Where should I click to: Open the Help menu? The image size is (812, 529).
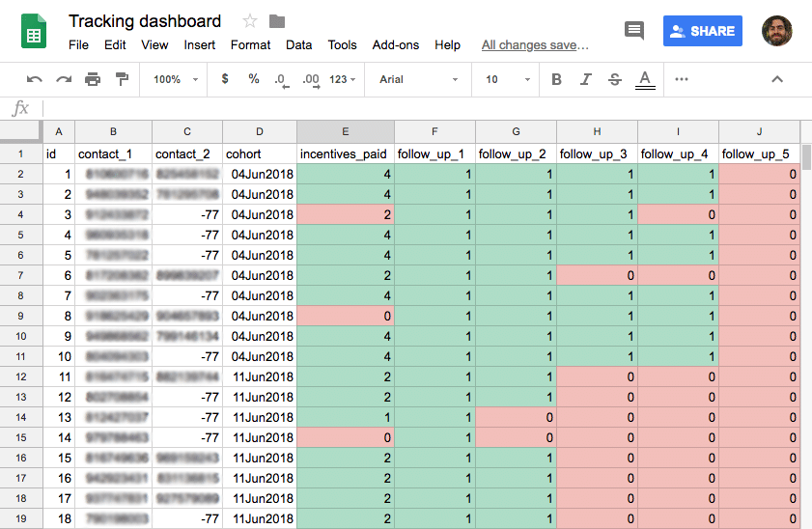point(447,45)
